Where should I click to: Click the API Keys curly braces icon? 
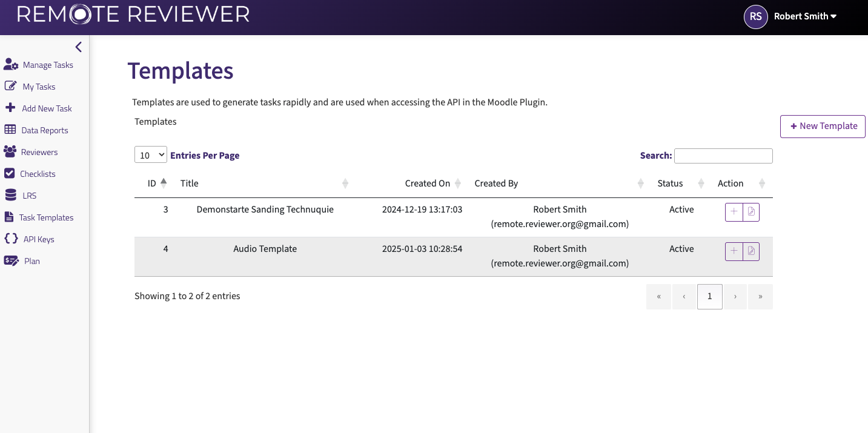coord(10,239)
